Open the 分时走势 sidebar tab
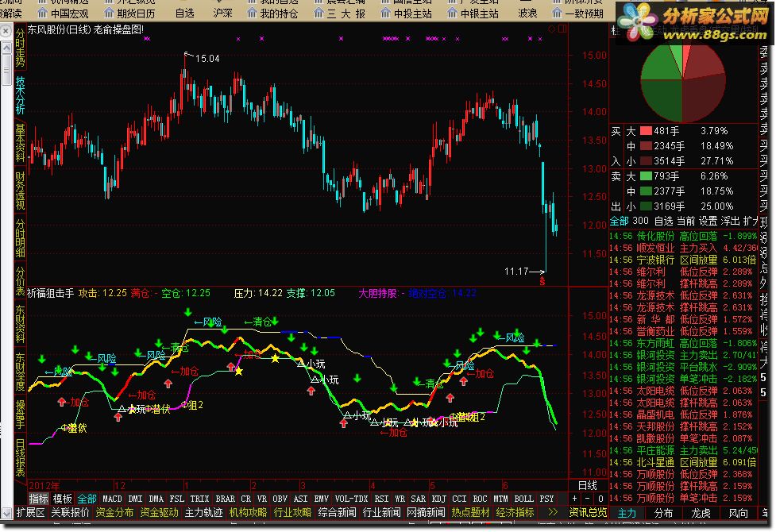This screenshot has height=532, width=776. pos(20,48)
